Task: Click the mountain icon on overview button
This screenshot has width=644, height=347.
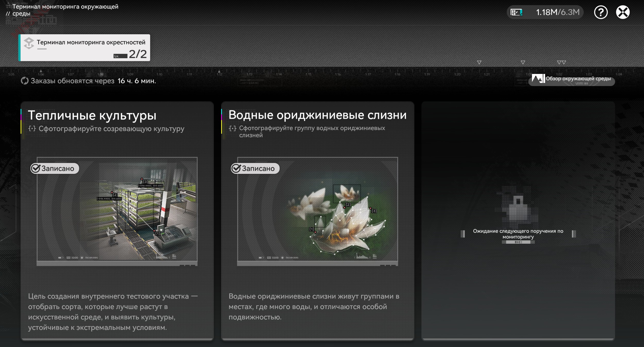Action: point(538,79)
